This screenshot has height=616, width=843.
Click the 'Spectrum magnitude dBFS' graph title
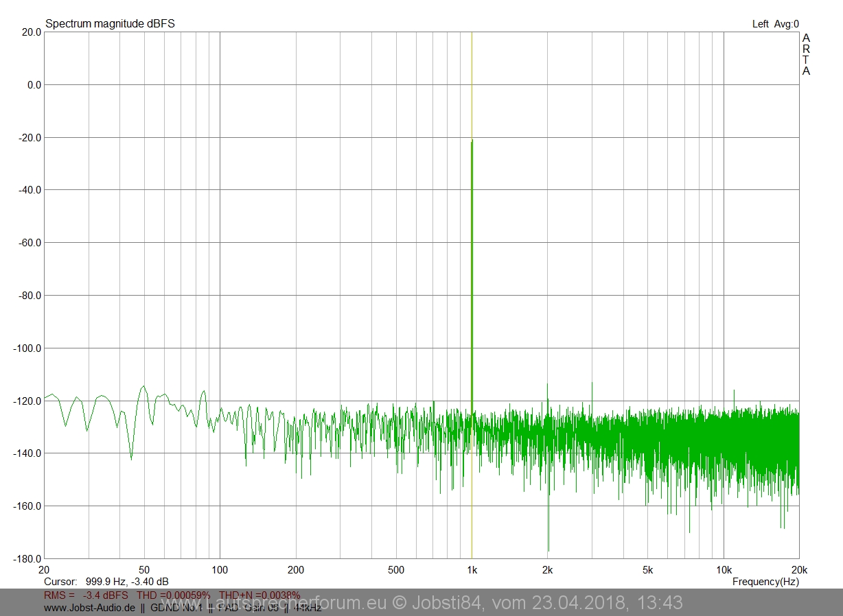pyautogui.click(x=110, y=23)
